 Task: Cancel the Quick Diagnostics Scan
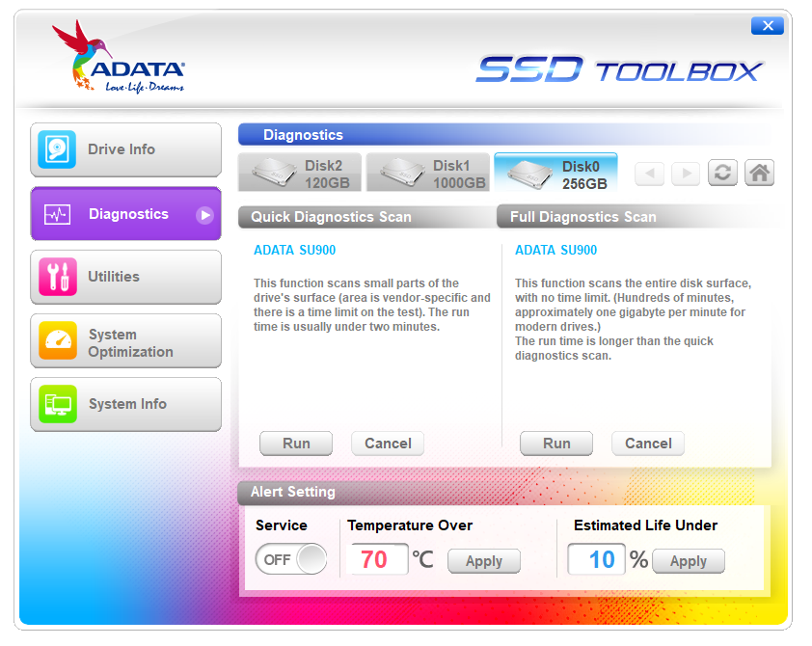[x=388, y=444]
